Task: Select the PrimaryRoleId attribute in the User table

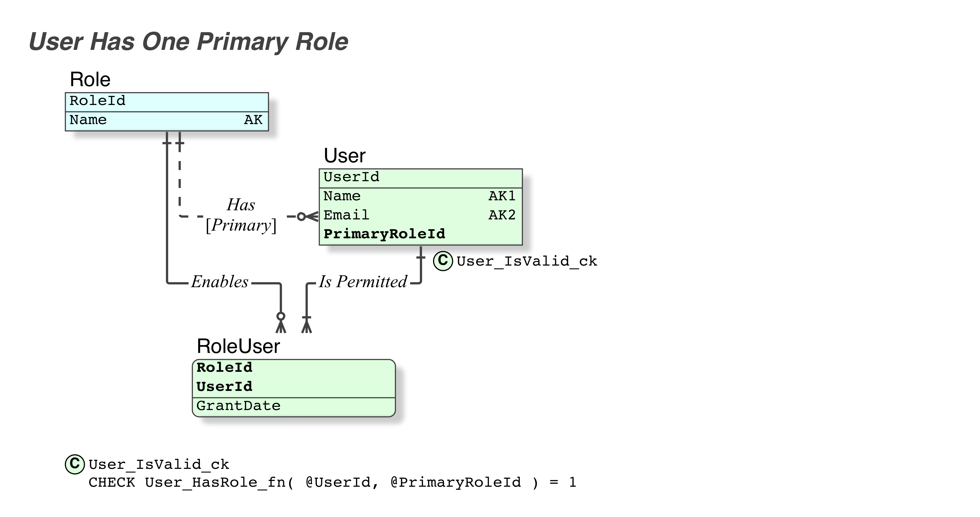Action: pos(384,234)
